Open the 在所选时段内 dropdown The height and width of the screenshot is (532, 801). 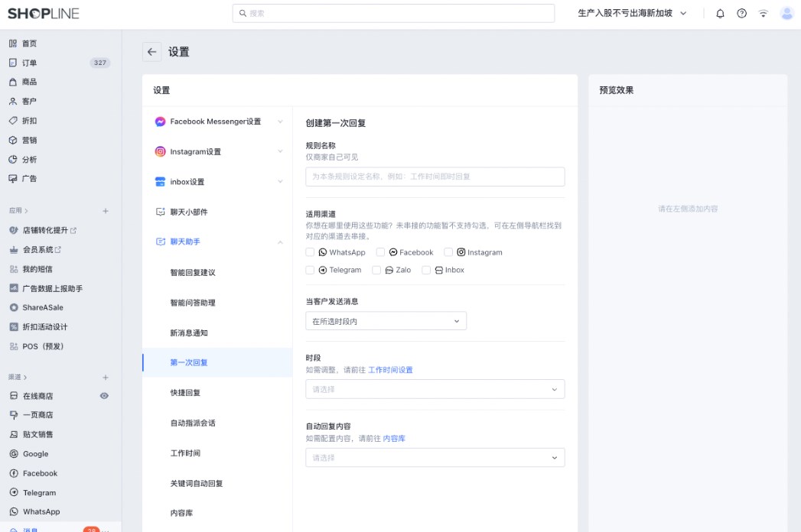click(386, 321)
